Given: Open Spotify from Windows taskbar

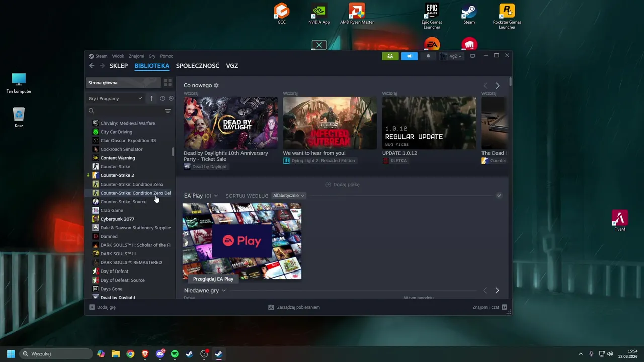Looking at the screenshot, I should point(175,354).
